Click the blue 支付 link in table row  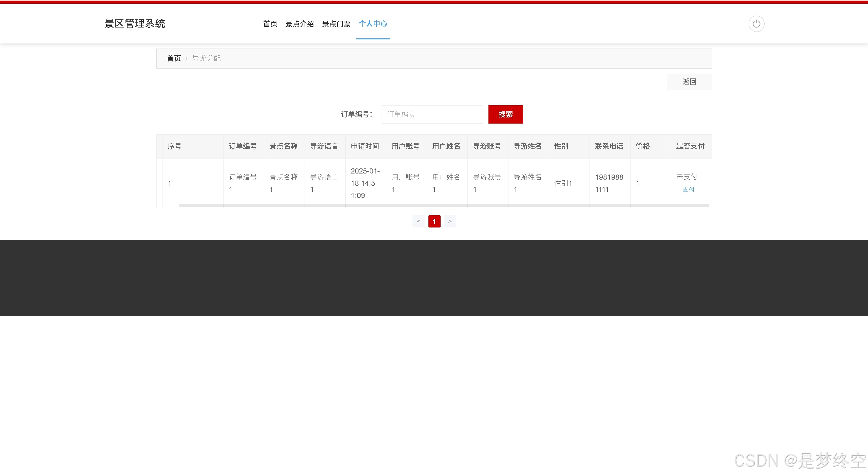click(x=688, y=190)
